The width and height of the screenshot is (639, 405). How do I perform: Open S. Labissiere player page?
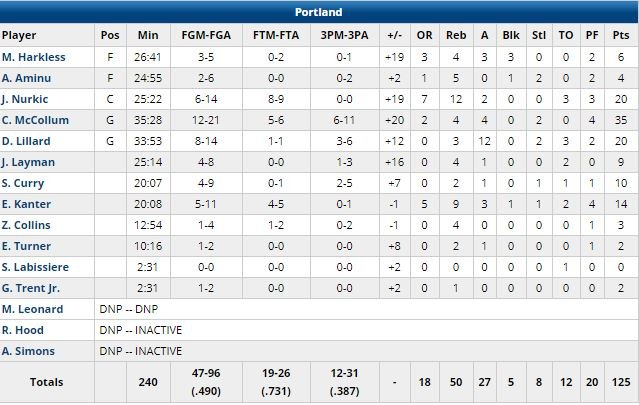pos(36,267)
